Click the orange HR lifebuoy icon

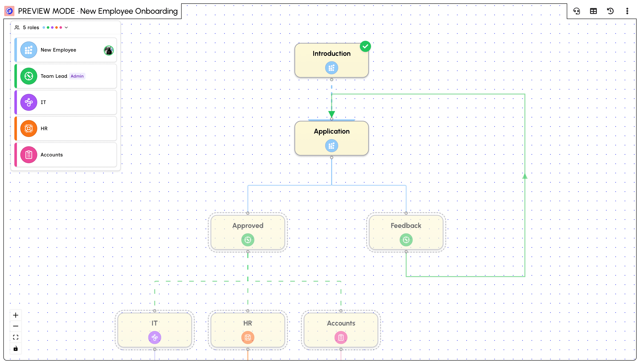point(29,129)
